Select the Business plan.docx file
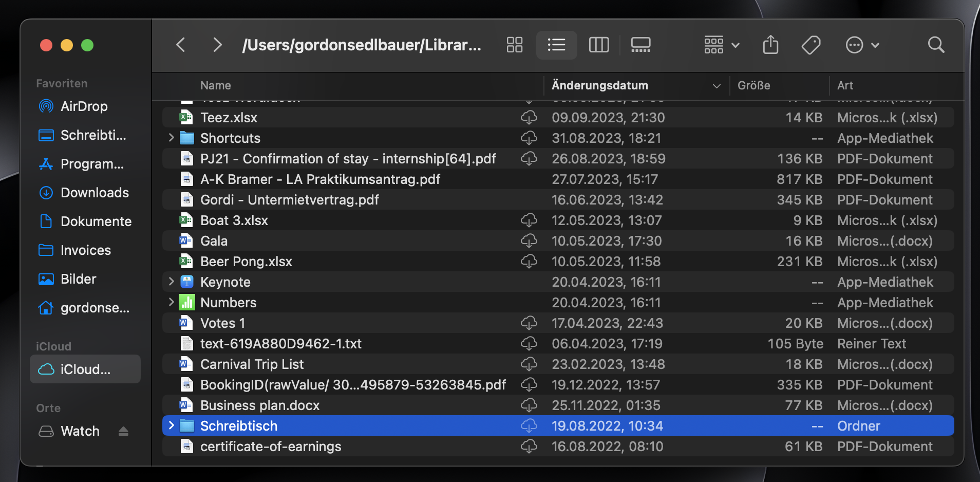 260,405
